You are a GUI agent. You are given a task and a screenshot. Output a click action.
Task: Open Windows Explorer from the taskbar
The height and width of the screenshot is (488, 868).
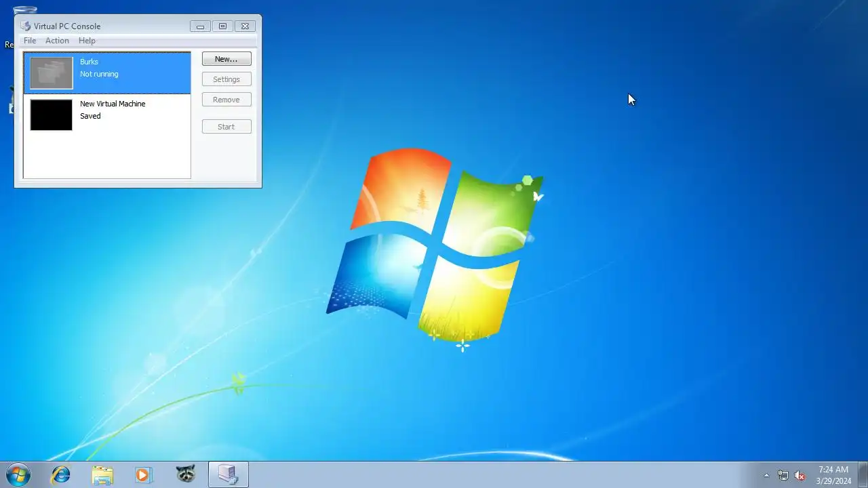click(102, 474)
